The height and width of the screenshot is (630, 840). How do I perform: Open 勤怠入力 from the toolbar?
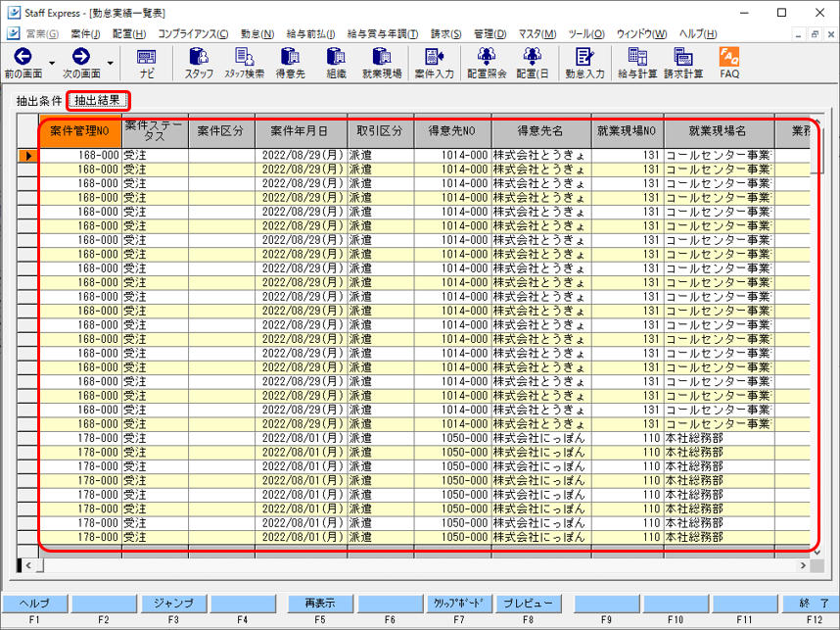coord(584,64)
